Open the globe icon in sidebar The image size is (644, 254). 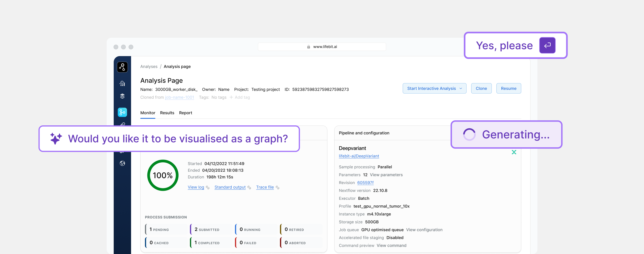(x=122, y=163)
